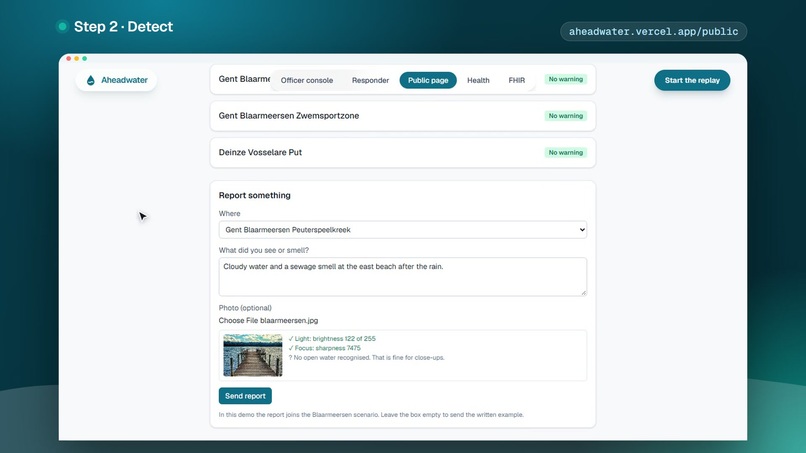Open the Officer console tab
The image size is (806, 453).
(x=307, y=80)
